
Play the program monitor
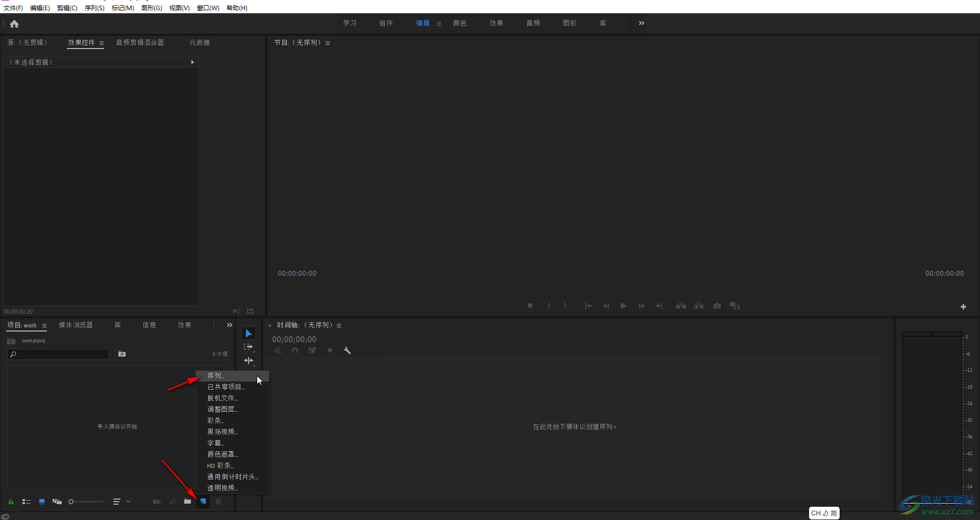pyautogui.click(x=624, y=306)
